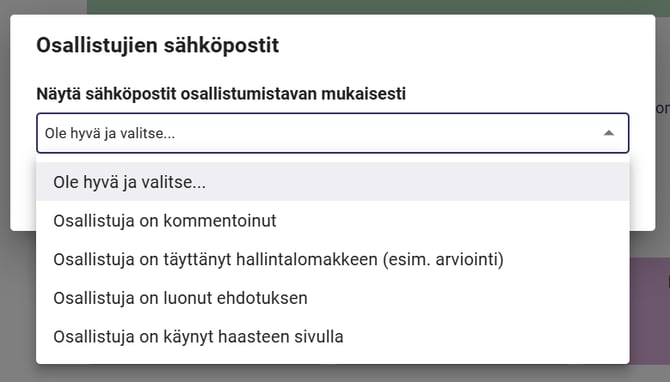Viewport: 670px width, 382px height.
Task: Click the participation type combo box field
Action: click(x=332, y=133)
